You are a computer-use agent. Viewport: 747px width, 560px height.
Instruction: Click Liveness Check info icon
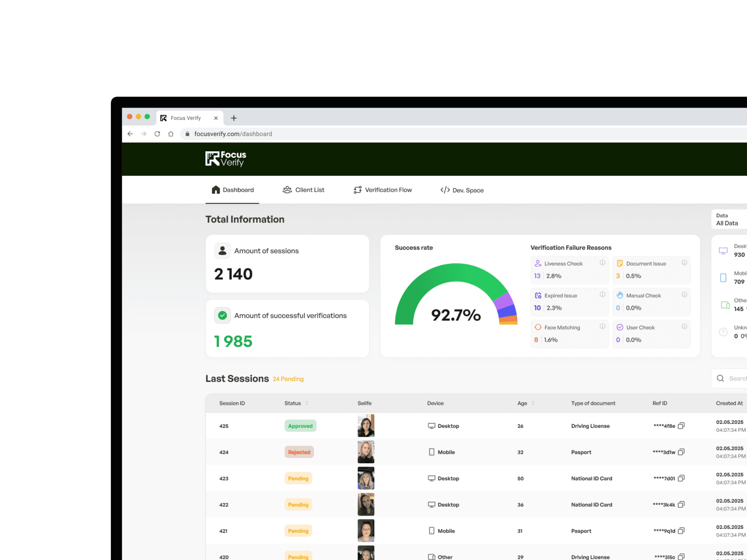602,263
